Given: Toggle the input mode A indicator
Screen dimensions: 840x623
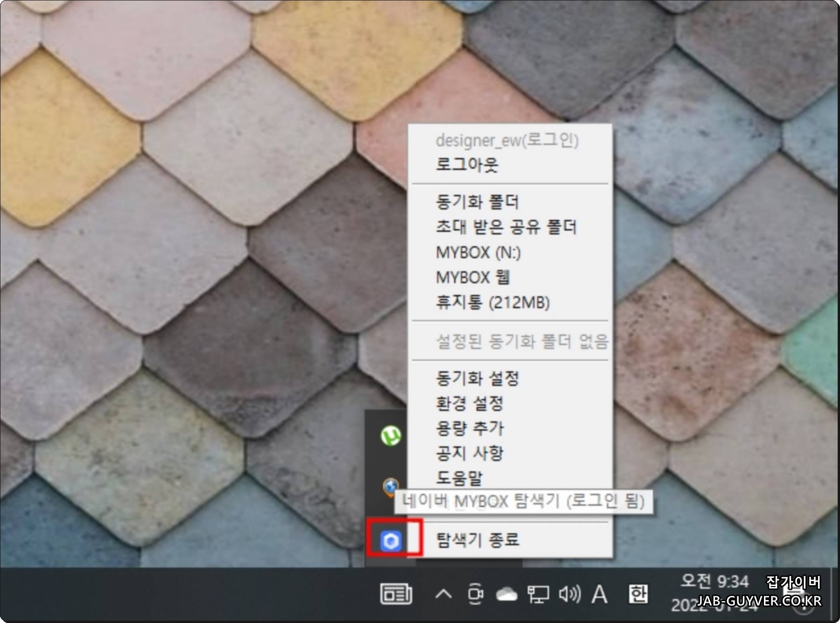Looking at the screenshot, I should pyautogui.click(x=600, y=595).
